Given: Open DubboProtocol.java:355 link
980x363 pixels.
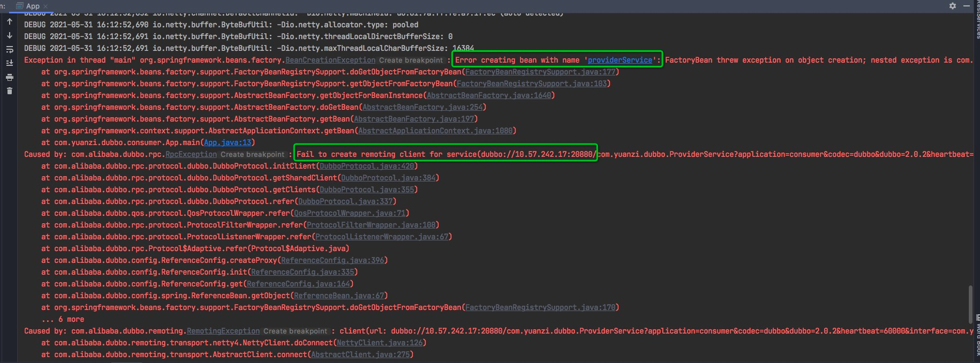Looking at the screenshot, I should click(x=367, y=190).
